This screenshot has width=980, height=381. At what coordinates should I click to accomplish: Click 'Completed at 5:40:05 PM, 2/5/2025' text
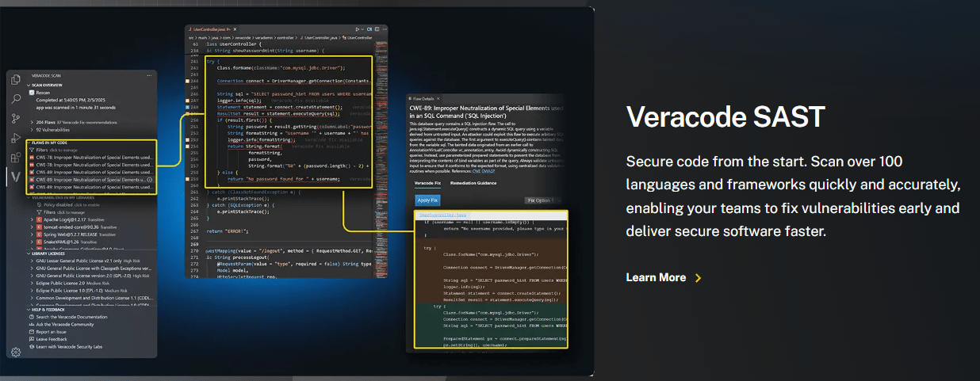[x=71, y=100]
